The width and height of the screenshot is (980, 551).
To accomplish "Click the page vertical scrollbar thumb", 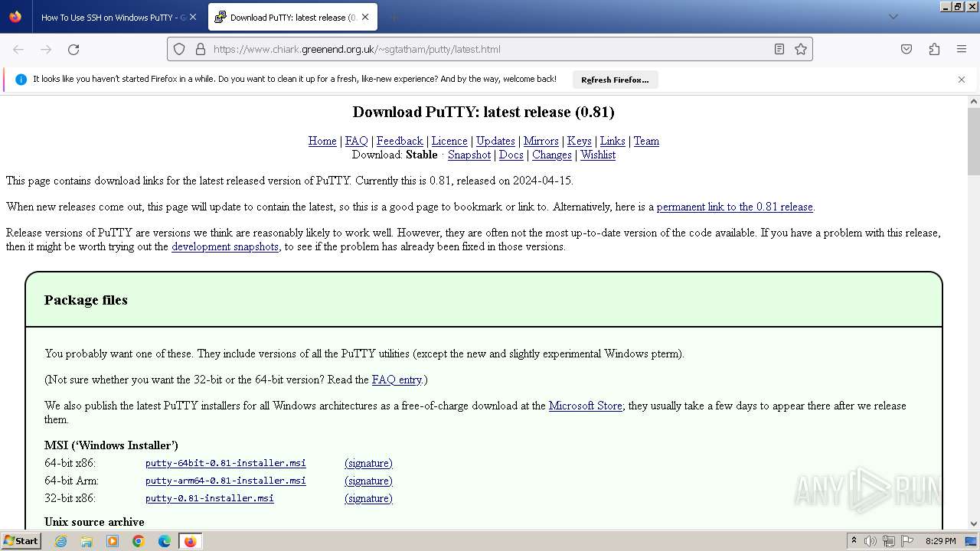I will click(x=974, y=142).
